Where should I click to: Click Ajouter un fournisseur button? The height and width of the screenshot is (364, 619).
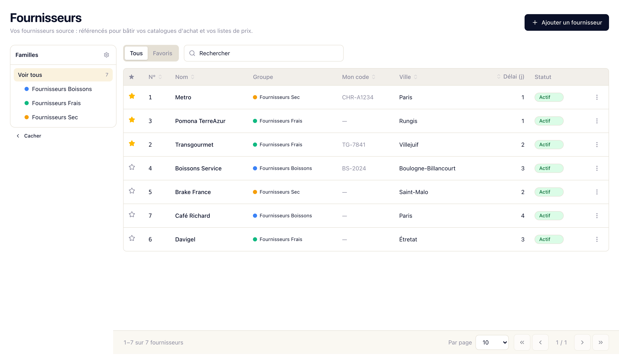[566, 23]
